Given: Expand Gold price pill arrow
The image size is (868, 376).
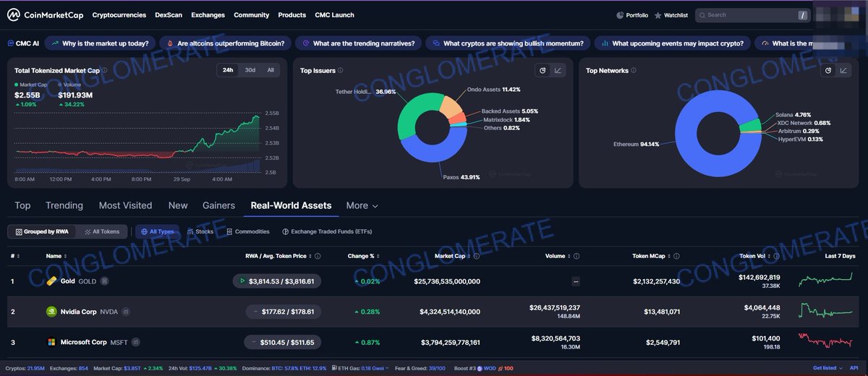Looking at the screenshot, I should (x=241, y=281).
